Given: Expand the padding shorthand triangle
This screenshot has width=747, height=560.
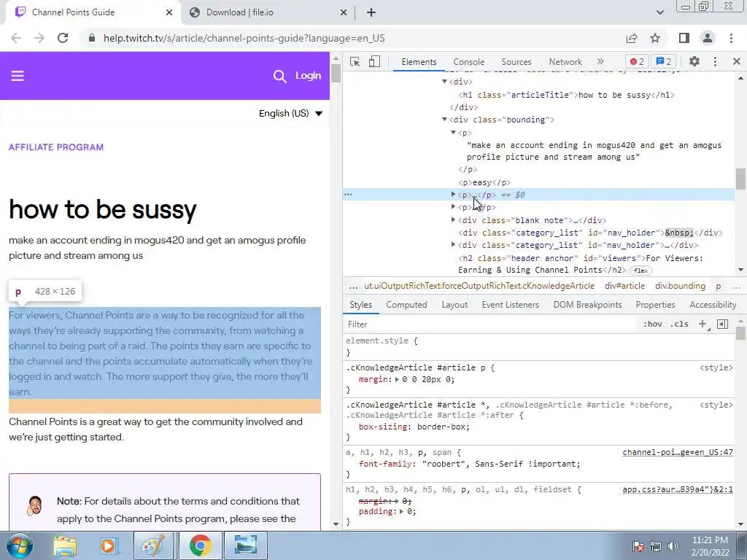Looking at the screenshot, I should click(402, 511).
